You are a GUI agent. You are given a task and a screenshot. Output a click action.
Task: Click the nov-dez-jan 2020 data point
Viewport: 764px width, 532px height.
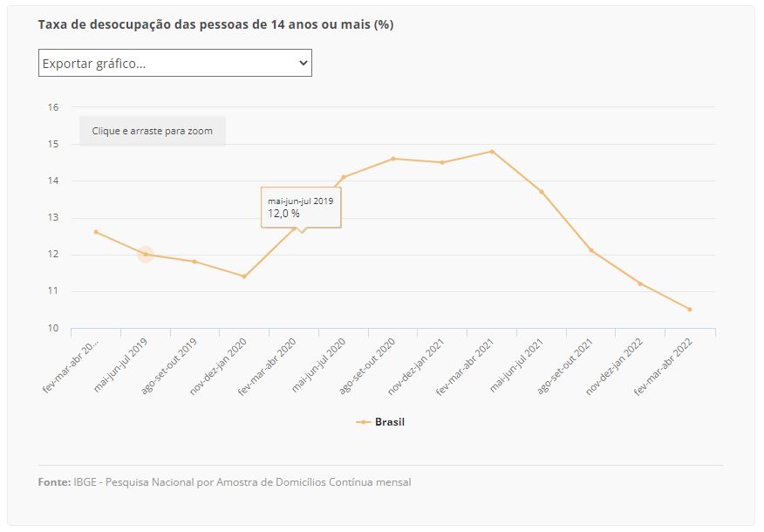click(x=242, y=276)
